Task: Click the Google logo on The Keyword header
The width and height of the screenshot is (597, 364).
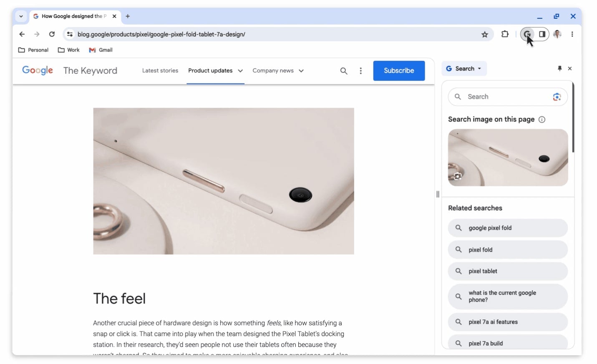Action: click(x=37, y=70)
